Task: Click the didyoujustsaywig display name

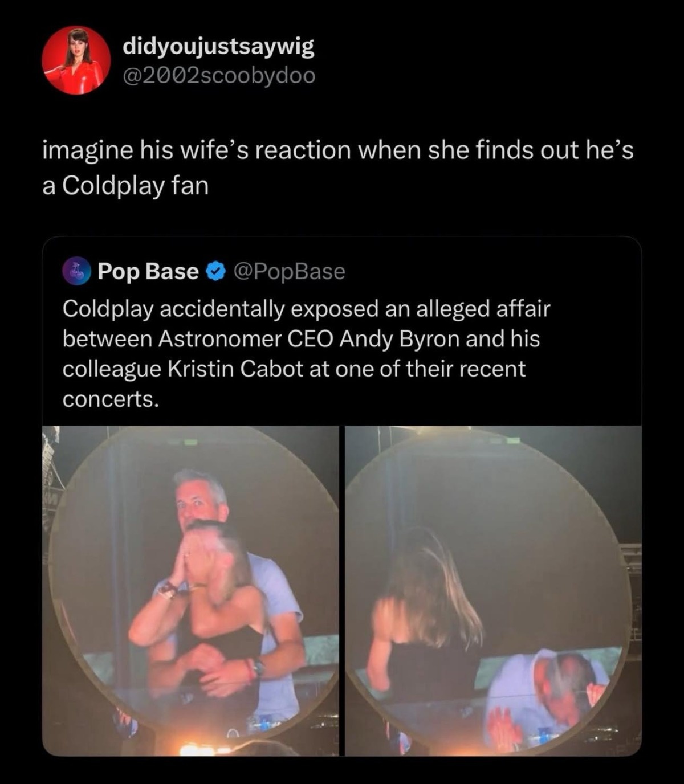Action: pos(218,47)
